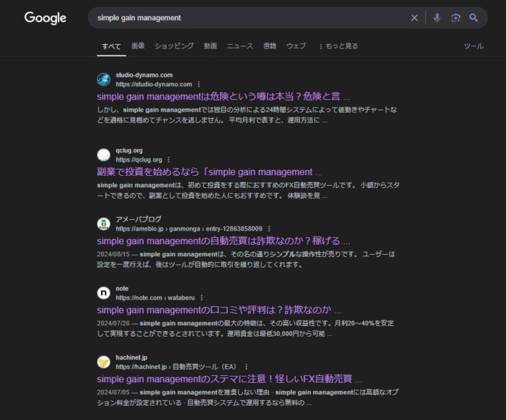Open the ショッピング tab

(174, 46)
